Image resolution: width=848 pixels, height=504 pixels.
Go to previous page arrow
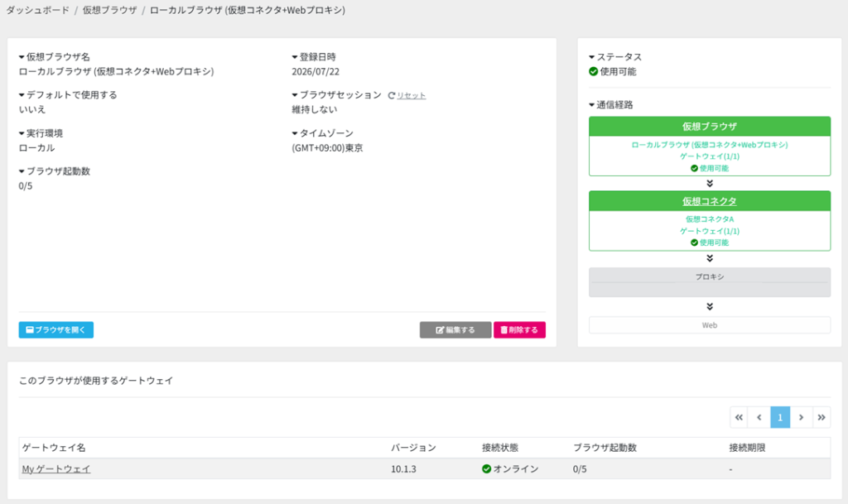pos(759,417)
